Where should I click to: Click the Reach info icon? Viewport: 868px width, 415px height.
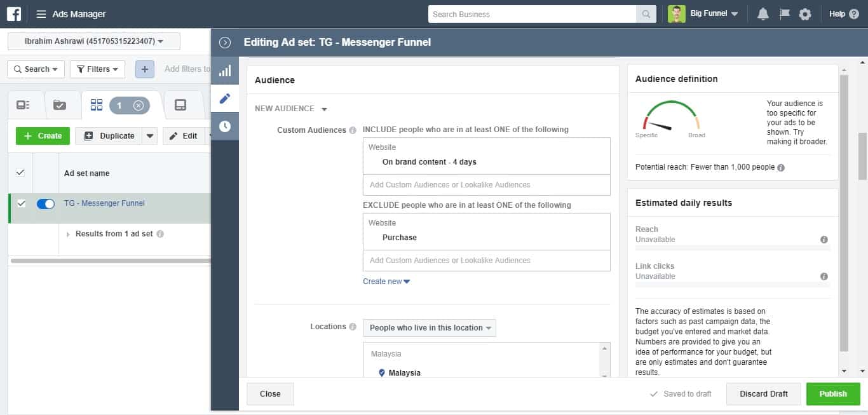tap(824, 240)
